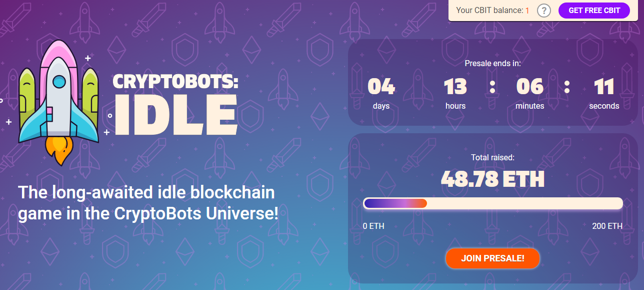Click the countdown seconds value 11

[604, 87]
